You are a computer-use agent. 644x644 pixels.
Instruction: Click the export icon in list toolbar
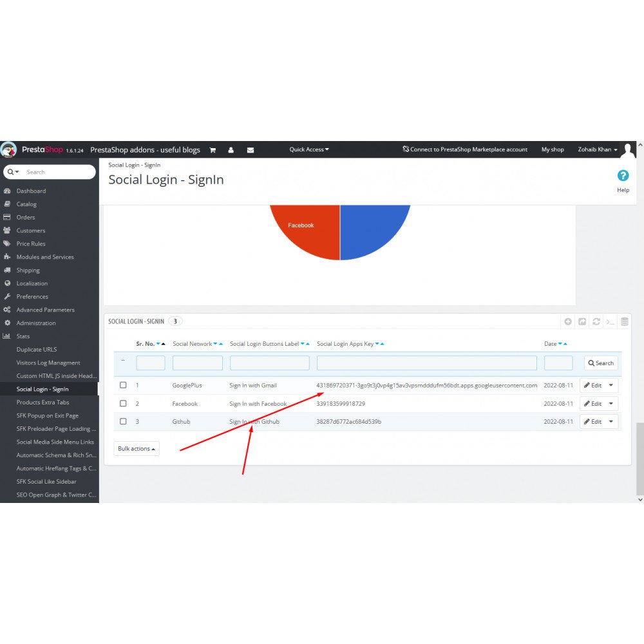582,321
